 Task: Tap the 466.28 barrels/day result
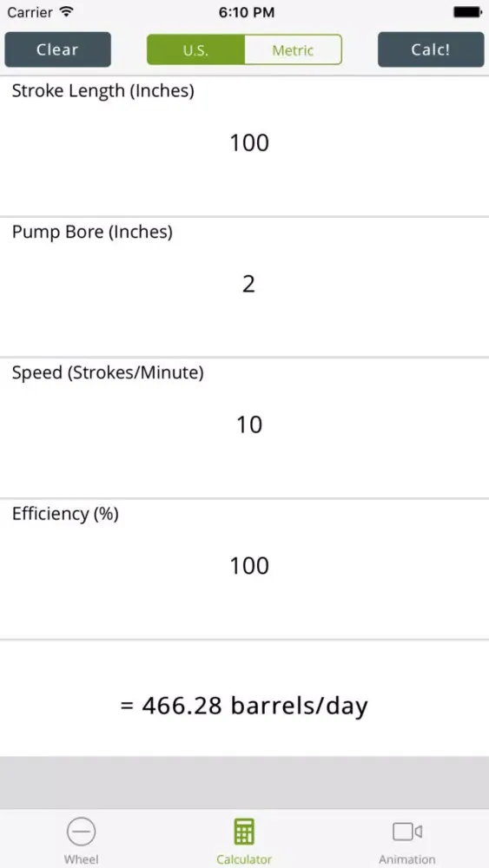pos(244,705)
